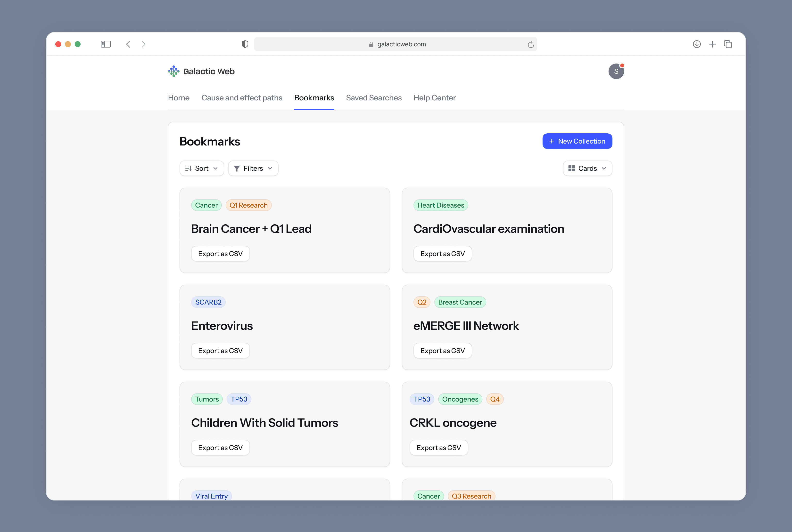Click the Galactic Web logo

[x=201, y=71]
